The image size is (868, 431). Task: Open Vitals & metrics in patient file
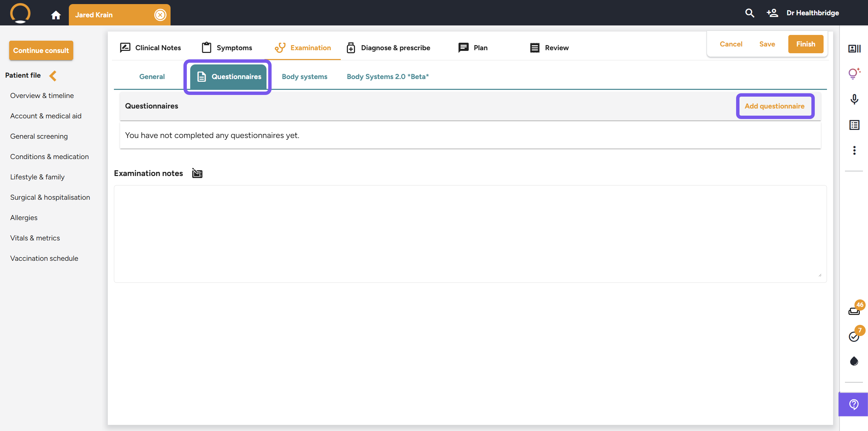[x=35, y=238]
